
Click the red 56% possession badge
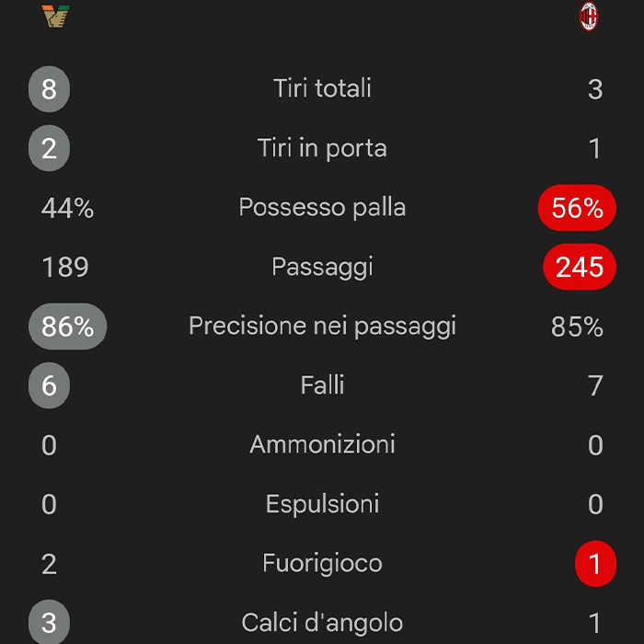[x=577, y=209]
